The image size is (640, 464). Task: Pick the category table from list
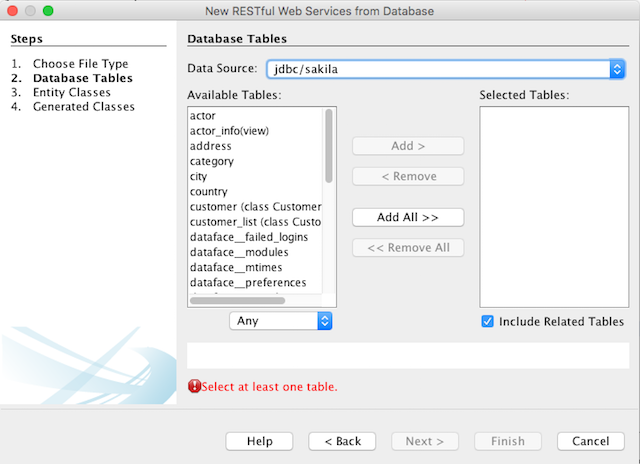tap(212, 161)
